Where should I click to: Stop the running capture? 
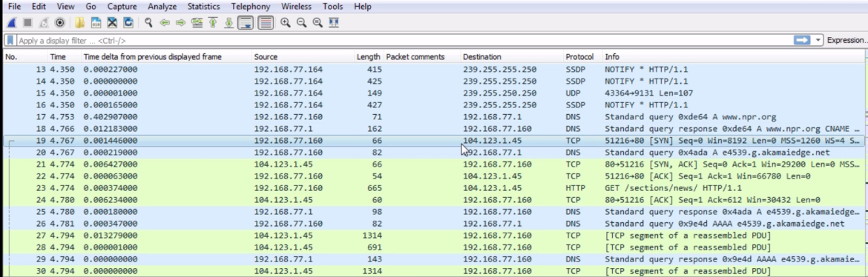(27, 23)
